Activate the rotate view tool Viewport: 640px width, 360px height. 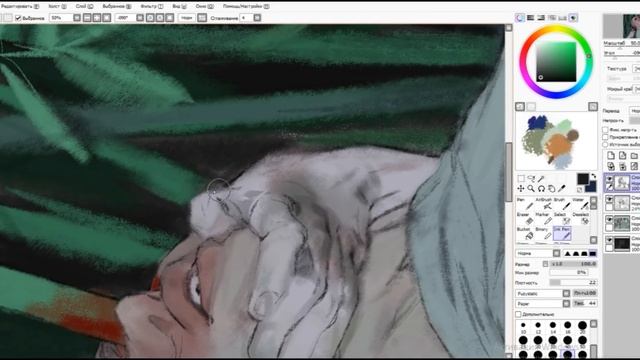[541, 189]
